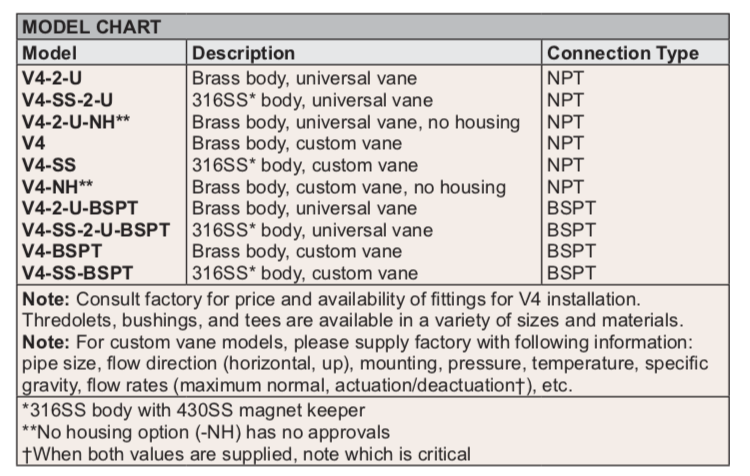This screenshot has height=476, width=750.
Task: Click the Model column header
Action: tap(50, 53)
